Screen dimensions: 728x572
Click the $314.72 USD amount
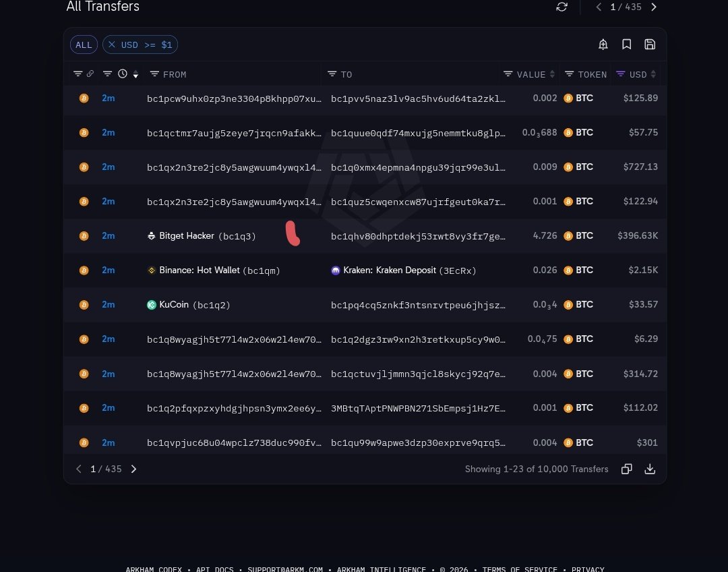coord(640,374)
